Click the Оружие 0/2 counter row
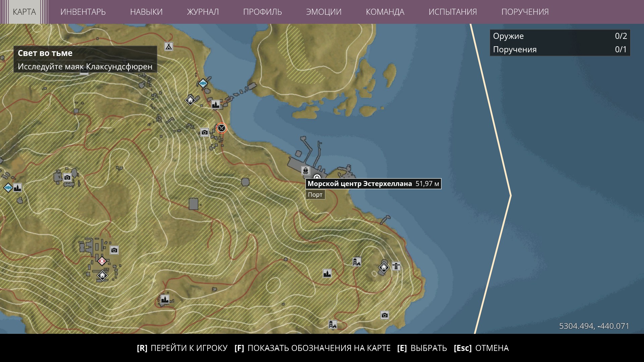Viewport: 644px width, 362px height. 560,36
